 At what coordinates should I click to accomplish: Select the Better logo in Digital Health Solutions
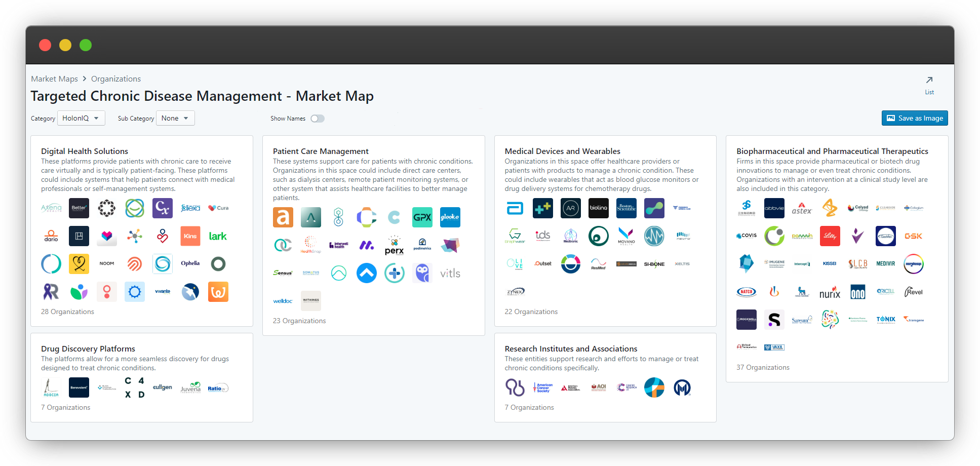[79, 208]
